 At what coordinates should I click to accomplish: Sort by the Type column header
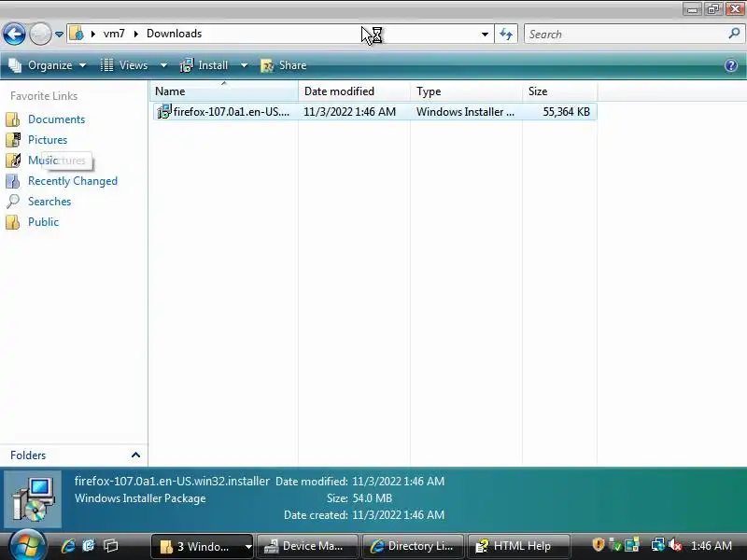point(466,91)
